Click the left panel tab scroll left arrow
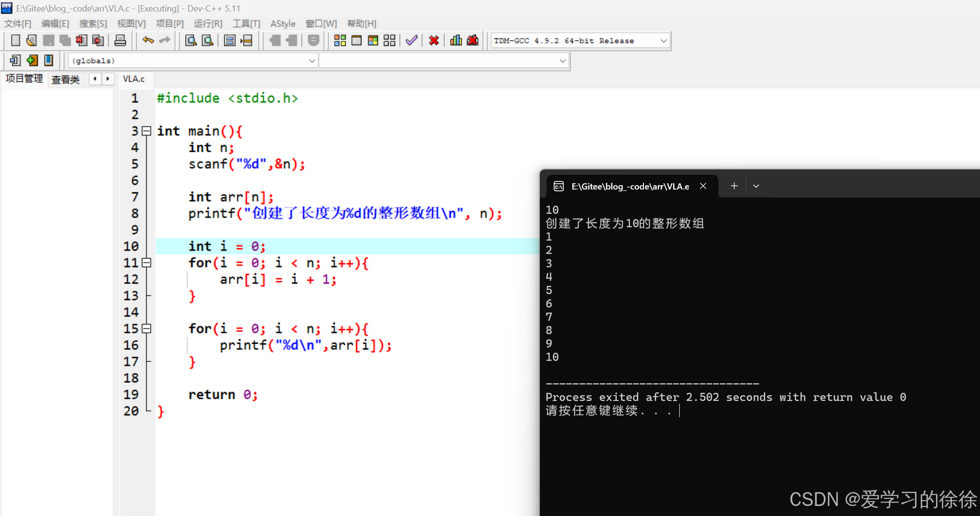 95,79
